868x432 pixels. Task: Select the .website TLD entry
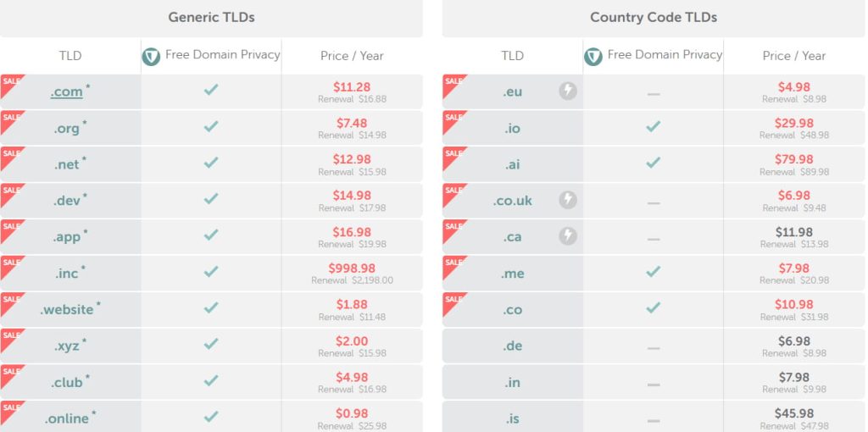[67, 309]
